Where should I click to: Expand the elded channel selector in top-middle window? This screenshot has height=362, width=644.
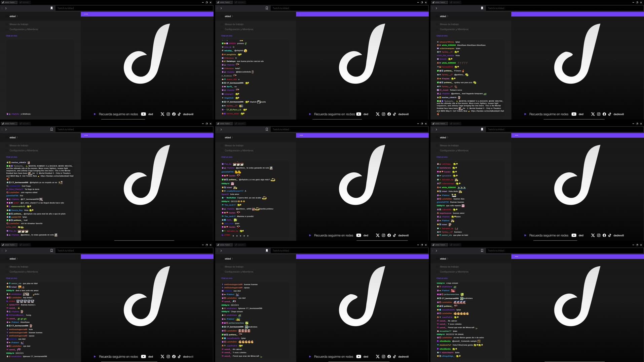(x=229, y=16)
